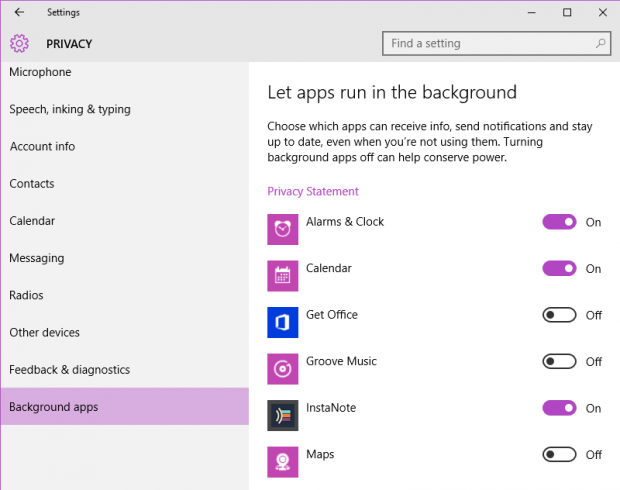Select Background apps sidebar item
Image resolution: width=620 pixels, height=490 pixels.
pyautogui.click(x=125, y=407)
